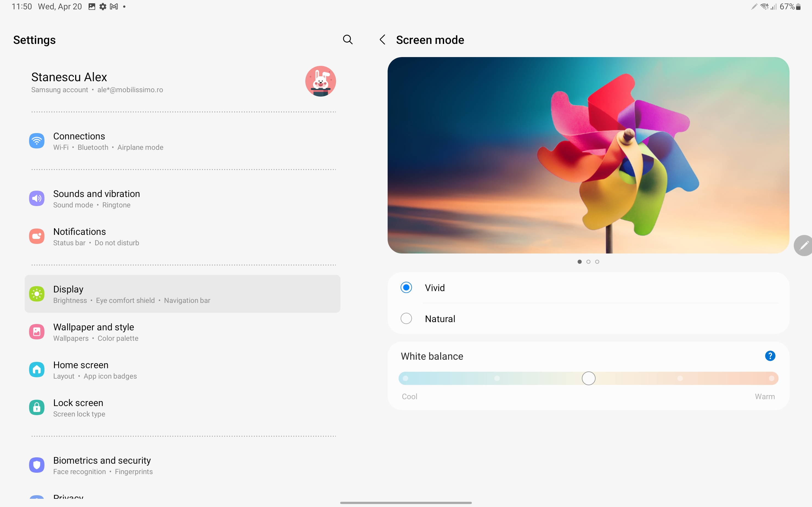Tap the pinwheel preview image

[x=588, y=155]
